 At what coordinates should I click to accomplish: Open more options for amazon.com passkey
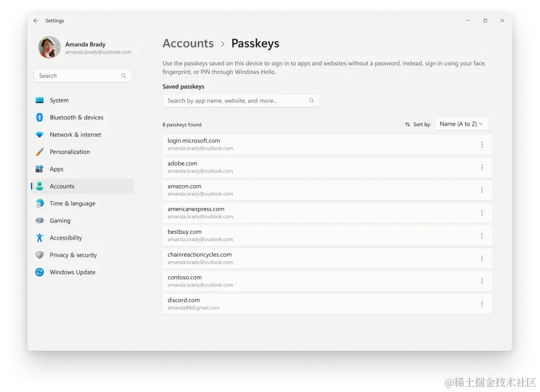[x=482, y=190]
